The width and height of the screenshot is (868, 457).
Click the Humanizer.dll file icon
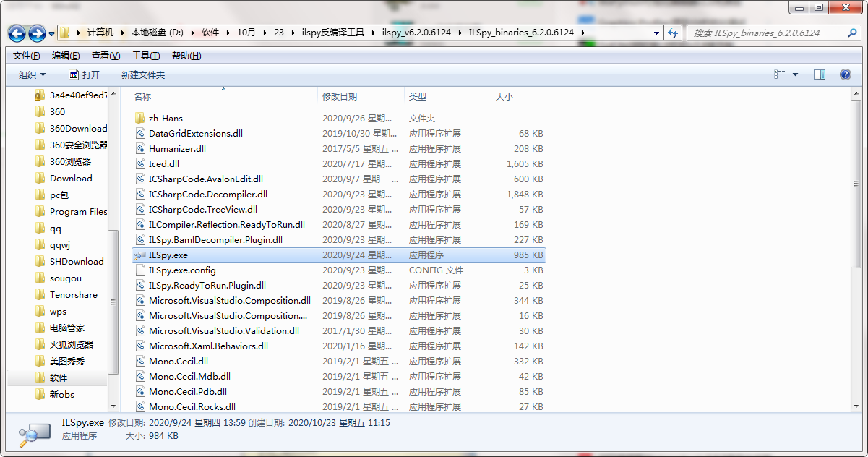pyautogui.click(x=140, y=148)
